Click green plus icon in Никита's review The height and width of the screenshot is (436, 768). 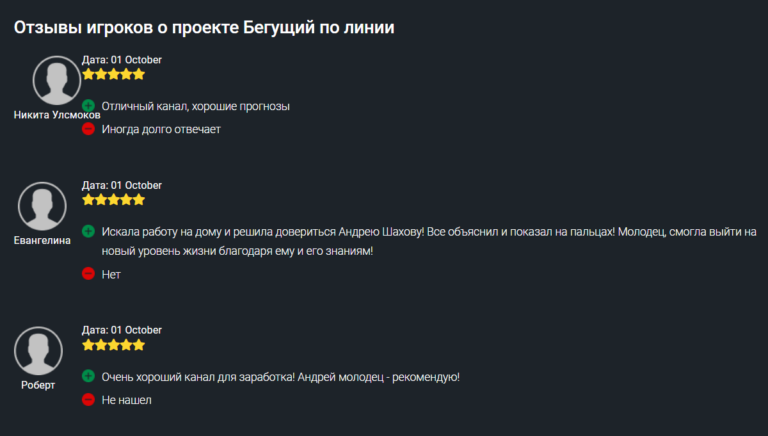pos(88,106)
